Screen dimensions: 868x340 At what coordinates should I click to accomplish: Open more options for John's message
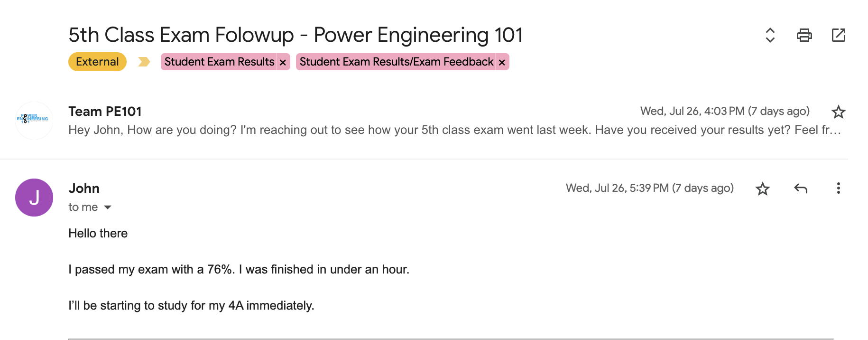(x=838, y=189)
